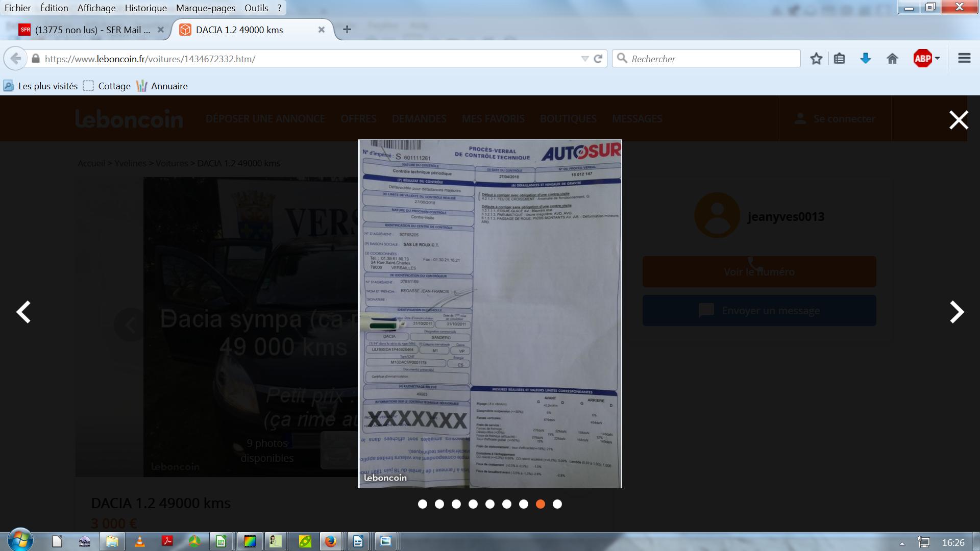Open the blank document taskbar icon
The width and height of the screenshot is (980, 551).
(57, 541)
